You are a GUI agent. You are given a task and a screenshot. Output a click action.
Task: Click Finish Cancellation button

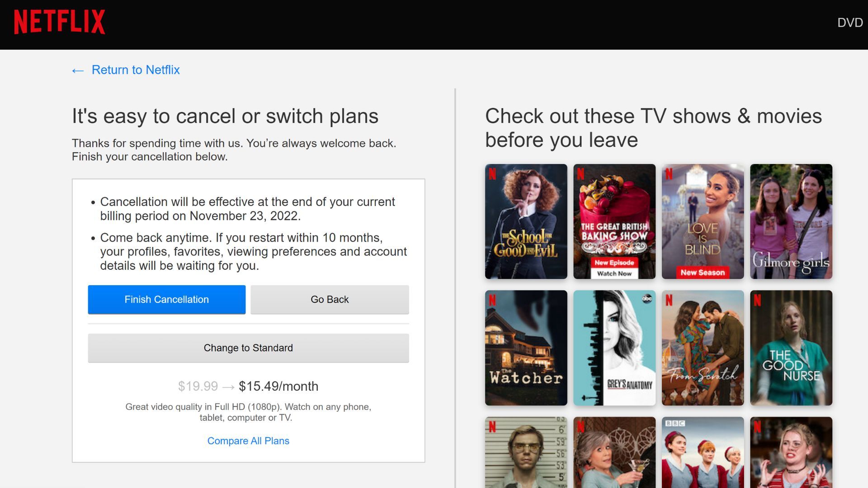[x=166, y=300]
